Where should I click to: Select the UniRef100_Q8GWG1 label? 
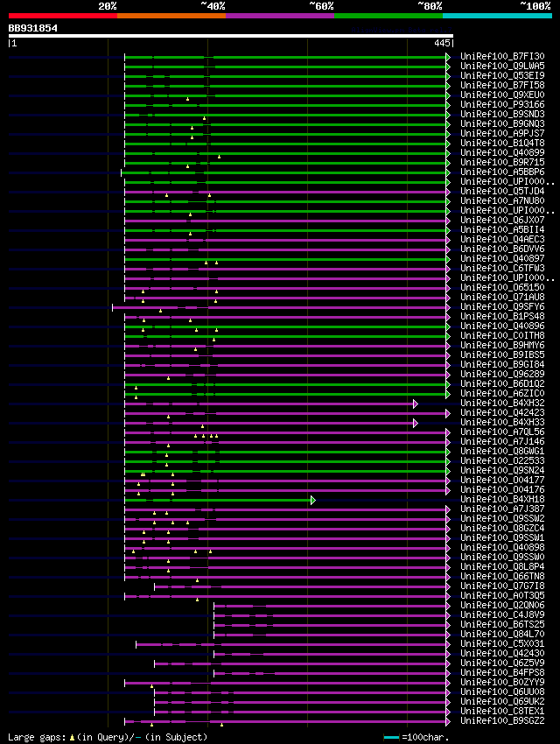tap(502, 451)
